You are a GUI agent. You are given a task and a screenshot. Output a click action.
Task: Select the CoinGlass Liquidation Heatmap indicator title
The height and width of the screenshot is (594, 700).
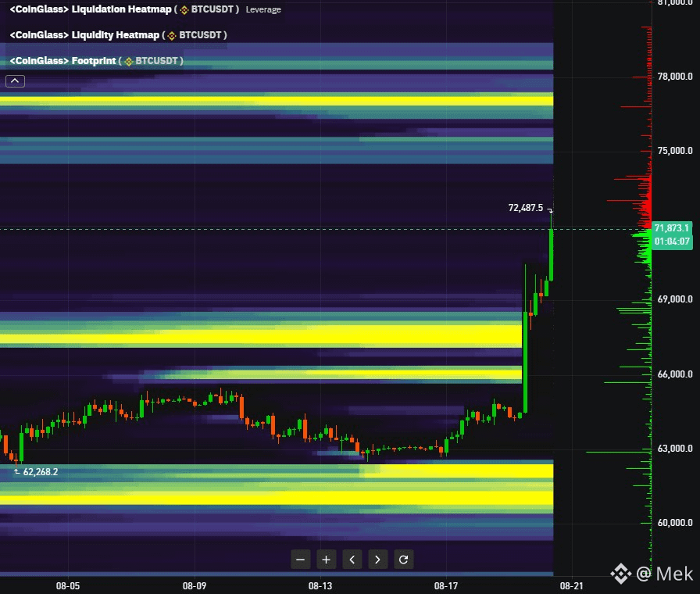pyautogui.click(x=91, y=9)
